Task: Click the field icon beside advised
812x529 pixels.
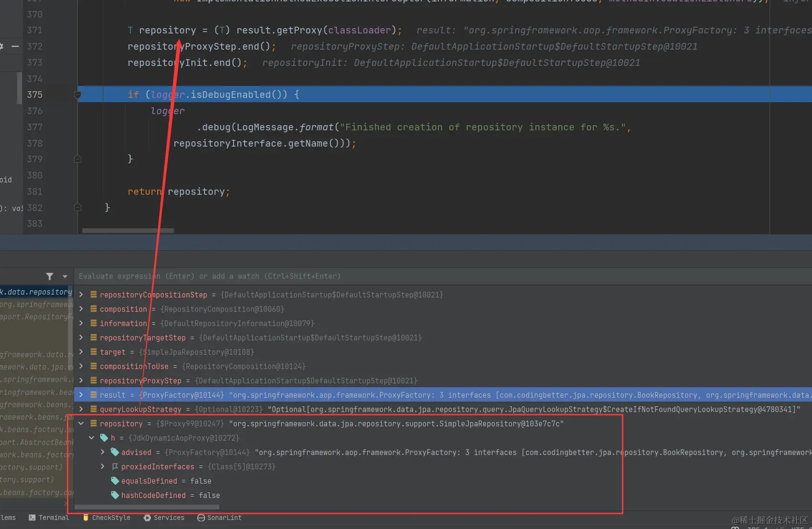Action: coord(115,452)
